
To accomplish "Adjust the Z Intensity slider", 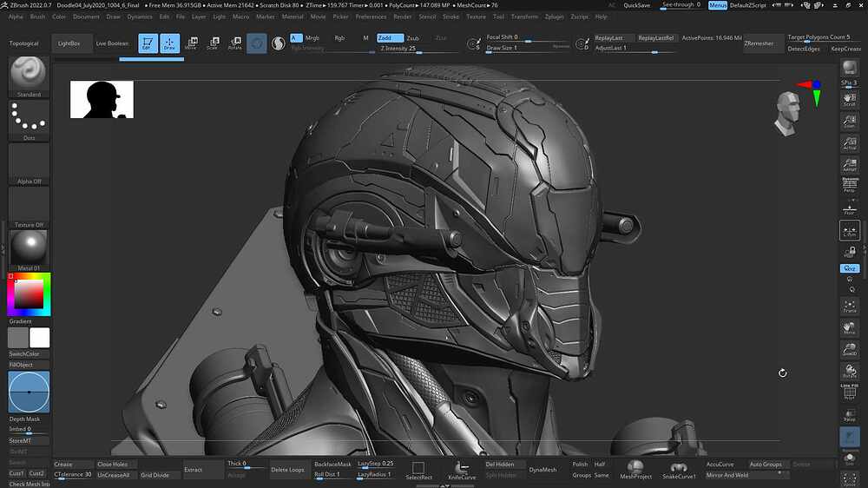I will 419,49.
